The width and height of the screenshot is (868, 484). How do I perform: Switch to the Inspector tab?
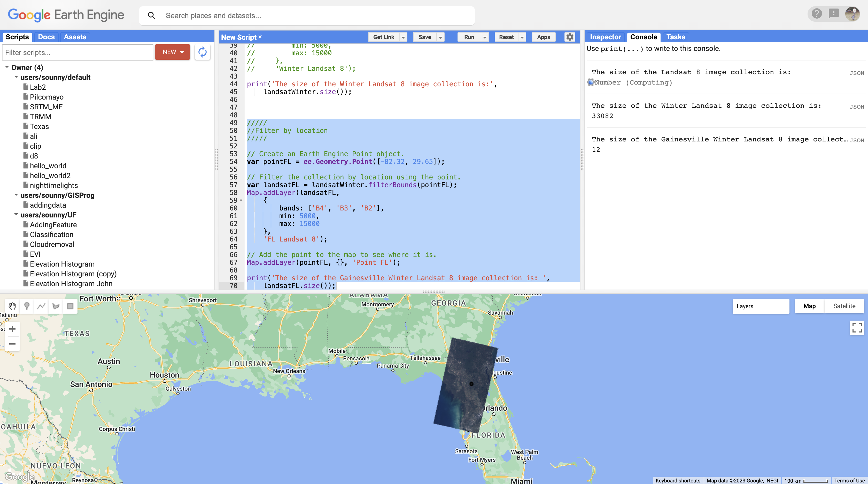pyautogui.click(x=605, y=37)
